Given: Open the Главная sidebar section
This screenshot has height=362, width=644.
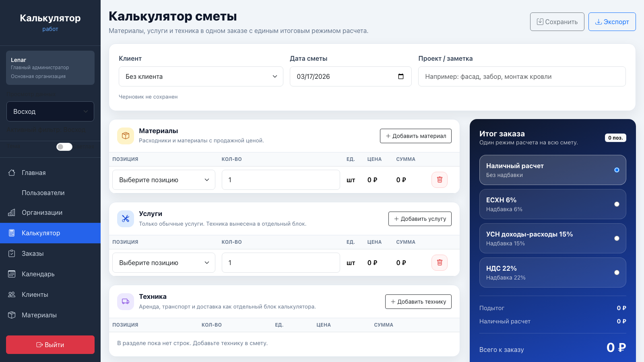Looking at the screenshot, I should tap(34, 173).
